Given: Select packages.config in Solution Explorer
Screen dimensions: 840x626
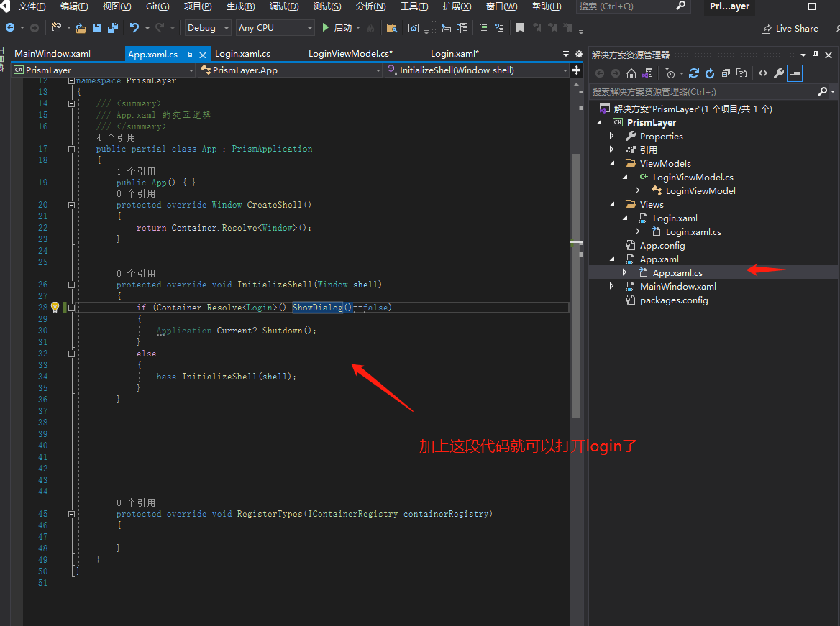Looking at the screenshot, I should 673,300.
